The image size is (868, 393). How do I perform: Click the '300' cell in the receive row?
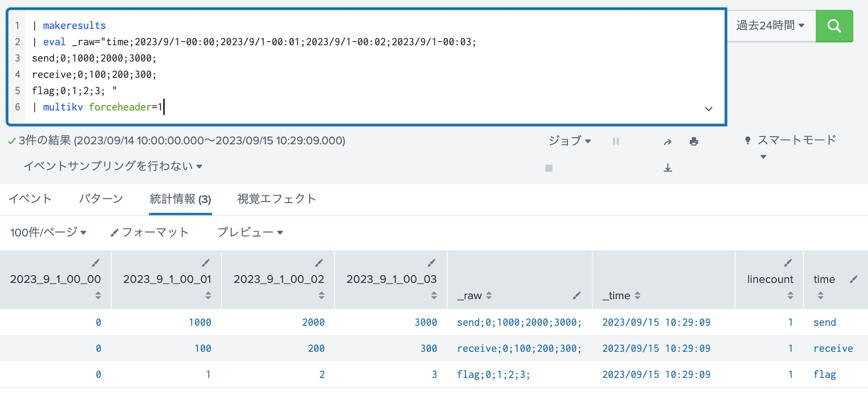[428, 349]
